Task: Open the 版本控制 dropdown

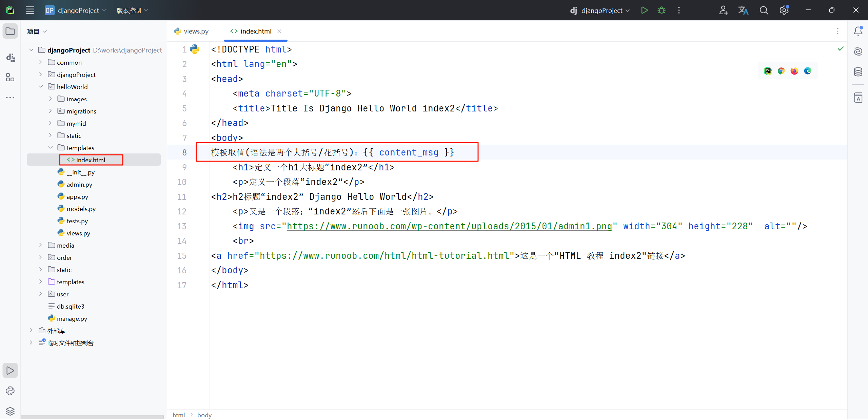Action: click(x=132, y=10)
